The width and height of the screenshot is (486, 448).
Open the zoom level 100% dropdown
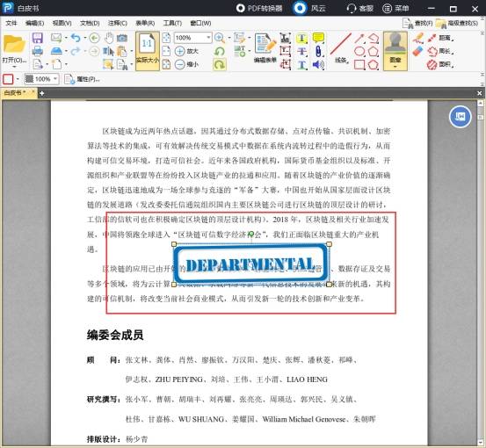(x=208, y=38)
